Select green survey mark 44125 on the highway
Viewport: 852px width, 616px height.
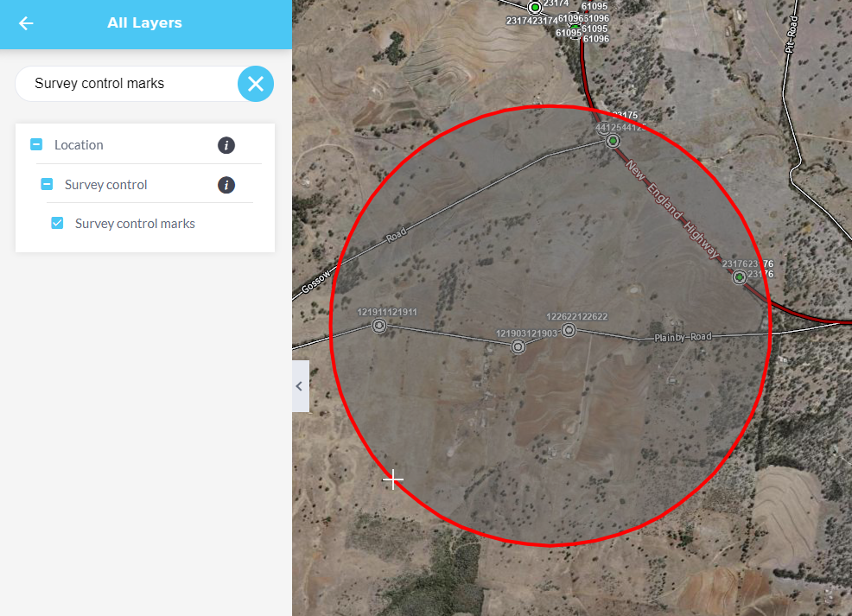point(613,141)
